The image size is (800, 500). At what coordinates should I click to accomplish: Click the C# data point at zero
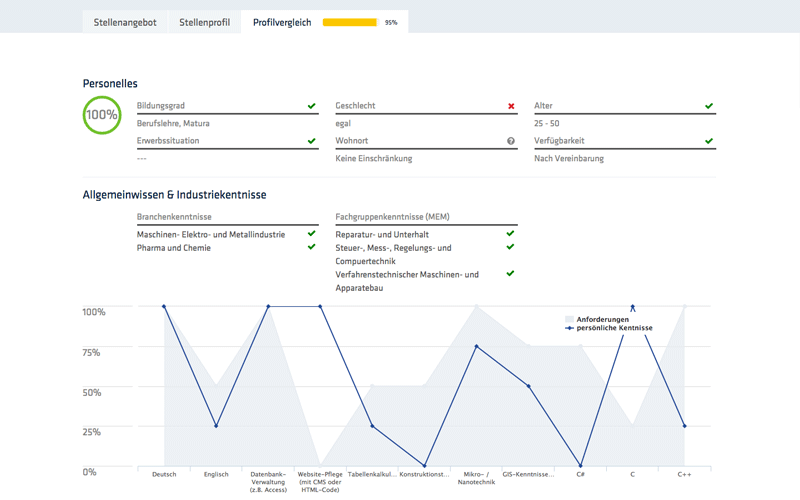click(581, 466)
